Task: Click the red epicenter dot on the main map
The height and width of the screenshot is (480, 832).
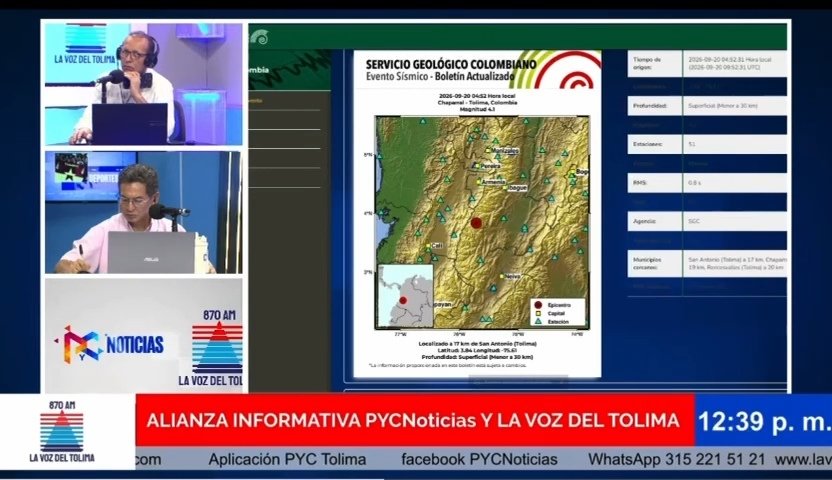Action: pyautogui.click(x=476, y=223)
